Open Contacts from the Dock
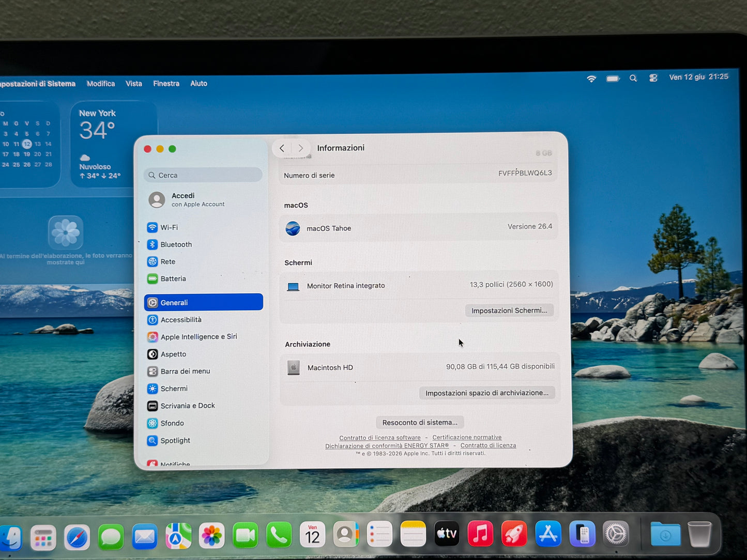 point(346,535)
